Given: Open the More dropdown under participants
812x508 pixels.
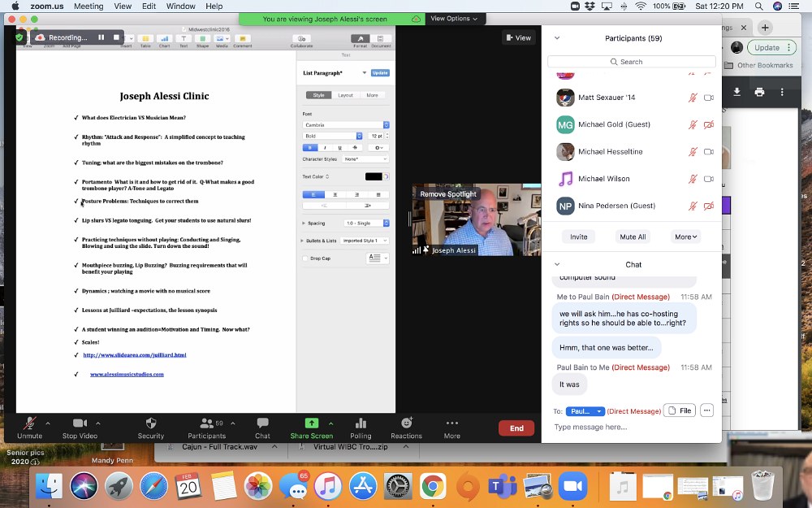Looking at the screenshot, I should (685, 237).
